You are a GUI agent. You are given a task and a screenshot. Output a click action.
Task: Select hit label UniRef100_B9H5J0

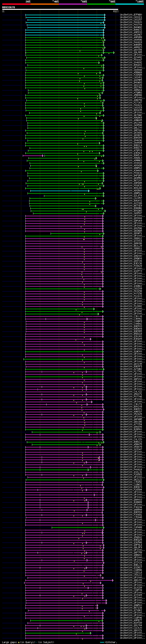131,156
